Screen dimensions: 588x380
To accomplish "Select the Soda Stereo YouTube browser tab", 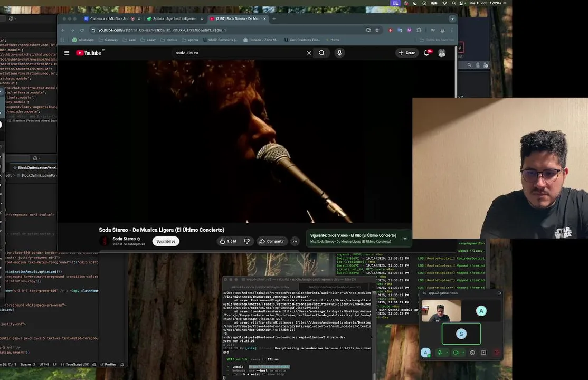I will click(238, 18).
